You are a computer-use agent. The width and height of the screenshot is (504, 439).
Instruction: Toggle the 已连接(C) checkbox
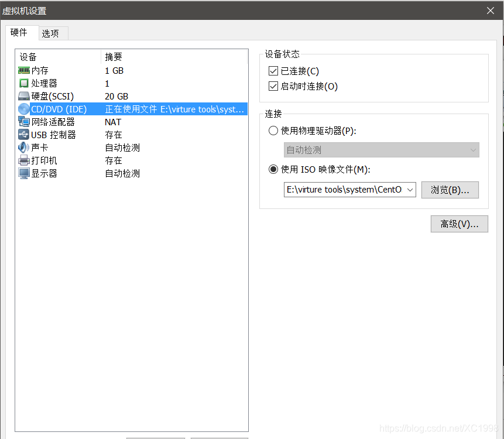point(273,71)
